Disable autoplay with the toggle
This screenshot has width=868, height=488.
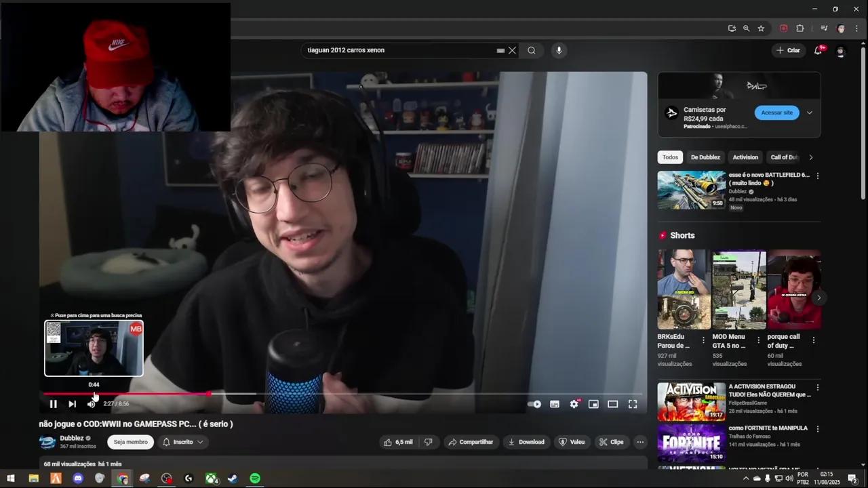[x=535, y=403]
